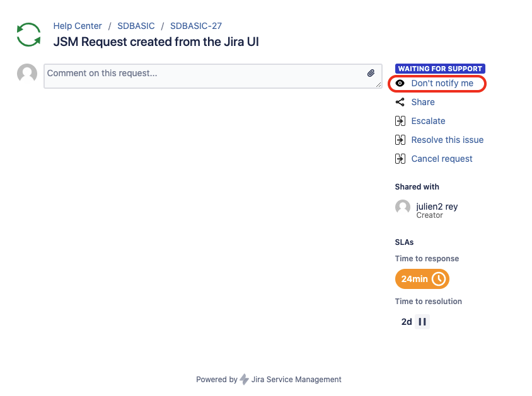Screen dimensions: 532x396
Task: Open the Help Center breadcrumb link
Action: click(78, 26)
